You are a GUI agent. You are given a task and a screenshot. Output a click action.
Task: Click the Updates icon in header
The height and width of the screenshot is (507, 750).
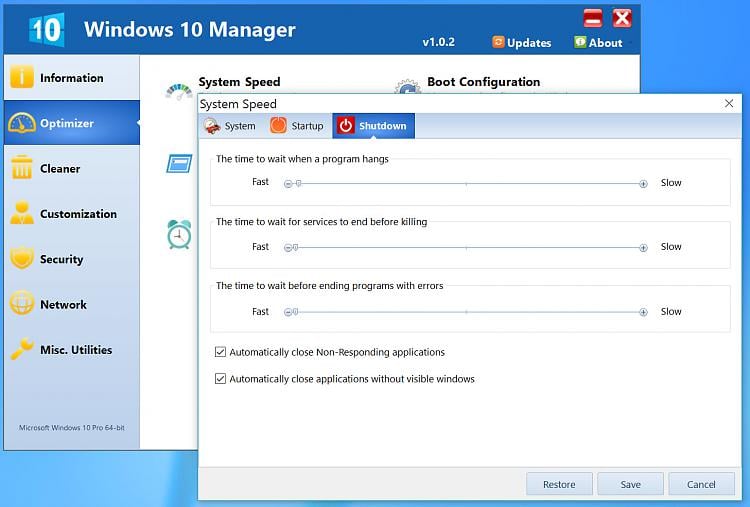click(498, 42)
